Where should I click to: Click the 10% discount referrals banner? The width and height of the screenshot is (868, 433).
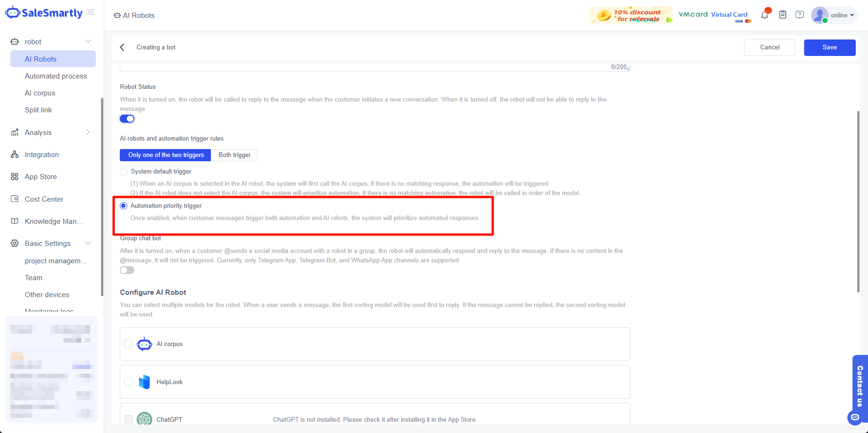(x=630, y=16)
